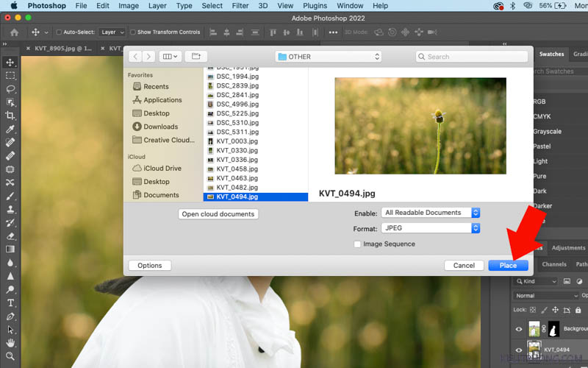588x368 pixels.
Task: Select the Lasso tool
Action: point(10,89)
